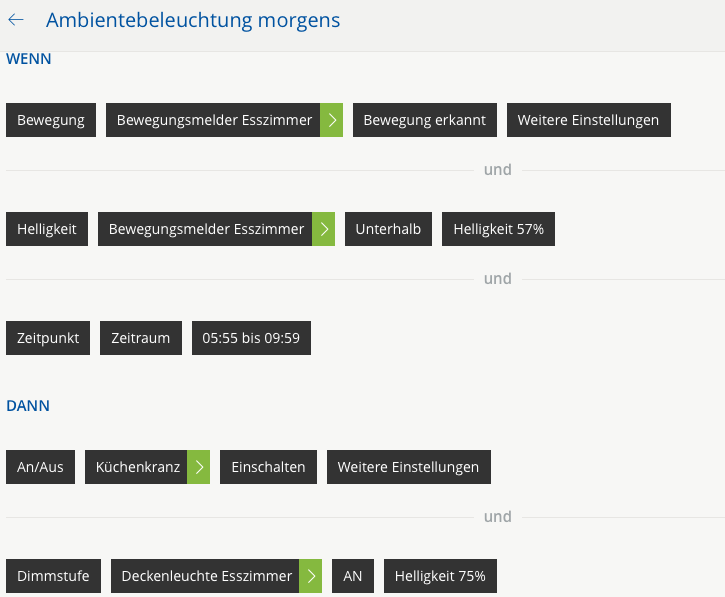Select the Bewegung condition type
This screenshot has width=725, height=597.
(x=50, y=120)
